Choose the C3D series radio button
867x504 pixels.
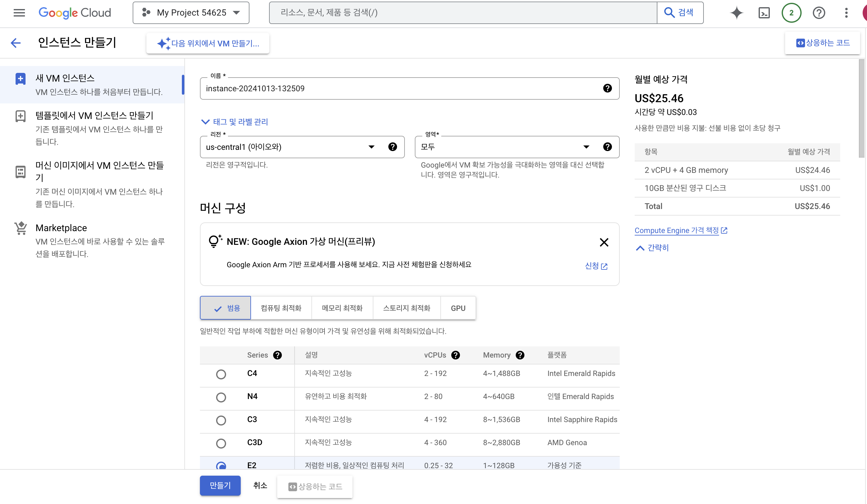(x=221, y=443)
